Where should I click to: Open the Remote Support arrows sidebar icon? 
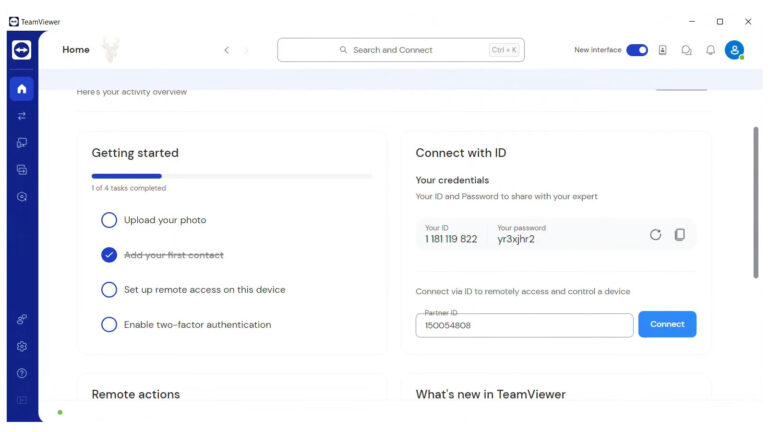22,116
